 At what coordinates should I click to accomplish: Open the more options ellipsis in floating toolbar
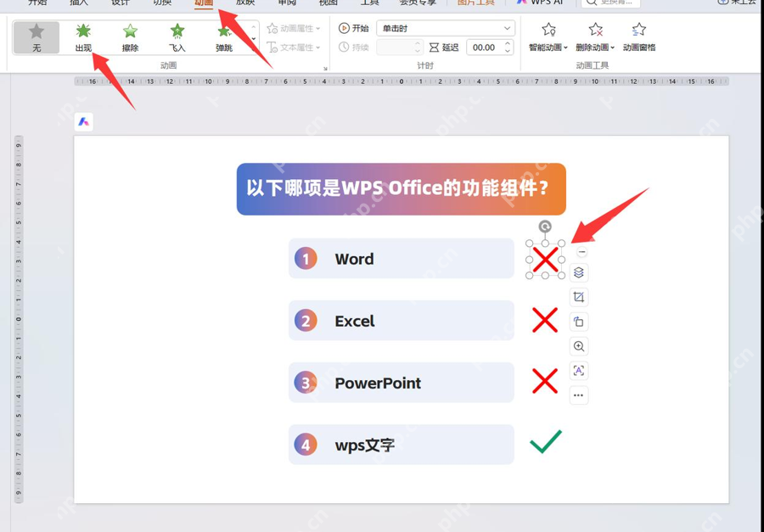tap(579, 395)
